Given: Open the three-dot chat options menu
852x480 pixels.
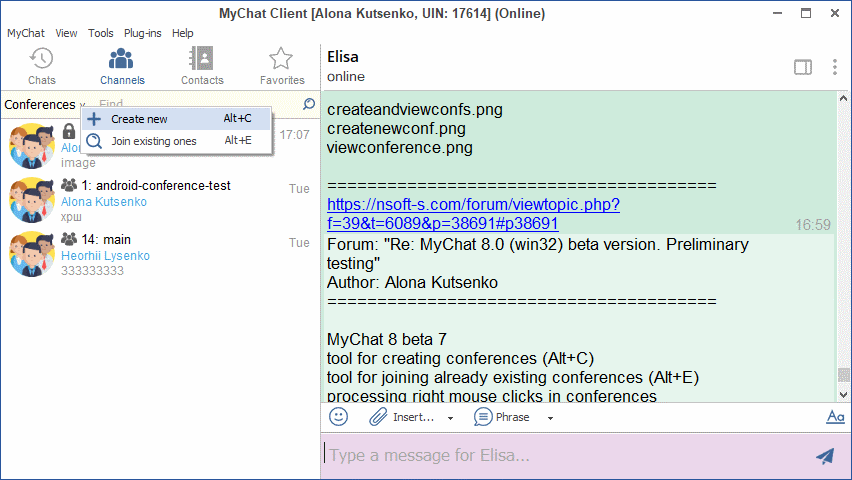Looking at the screenshot, I should (835, 67).
